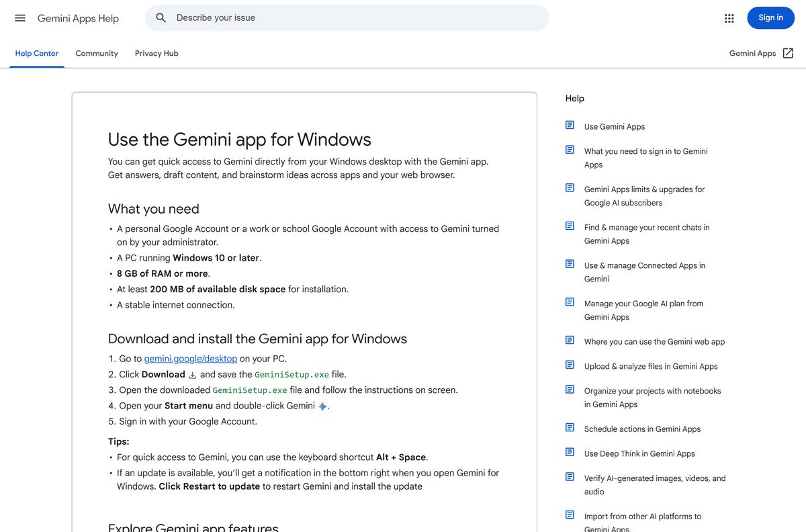This screenshot has height=532, width=806.
Task: Click the icon beside Organize your projects
Action: click(x=570, y=390)
